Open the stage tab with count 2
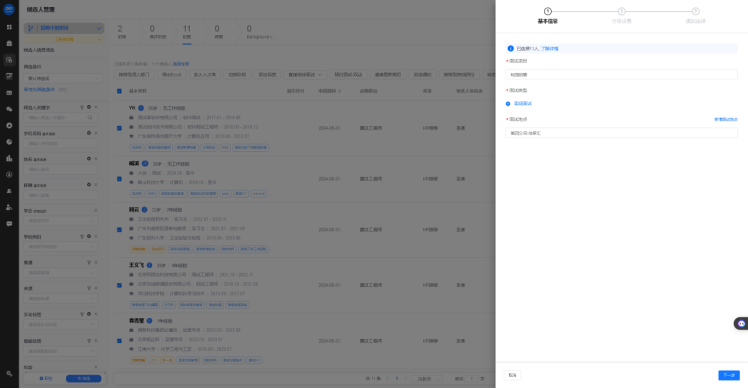Screen dimensions: 748x389 point(122,32)
